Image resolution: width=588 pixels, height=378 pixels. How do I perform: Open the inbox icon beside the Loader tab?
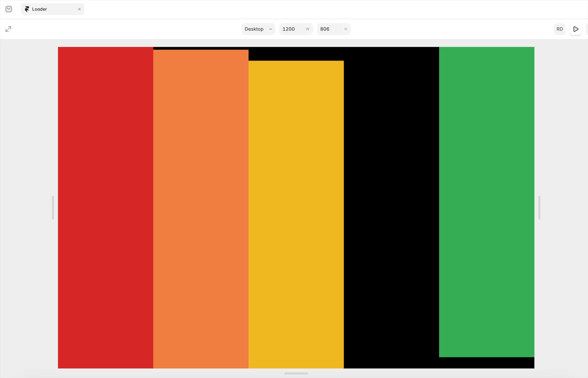pos(9,9)
